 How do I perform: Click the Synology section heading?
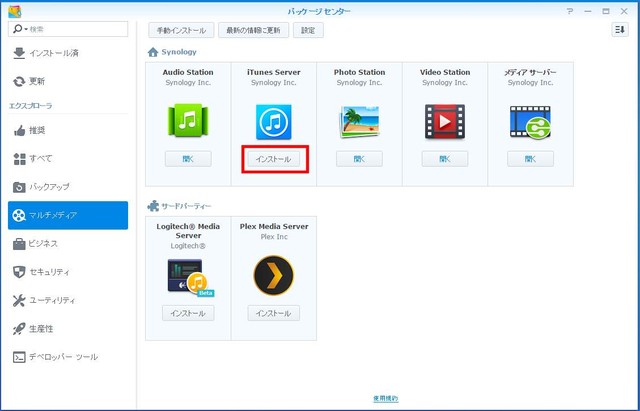click(x=179, y=52)
